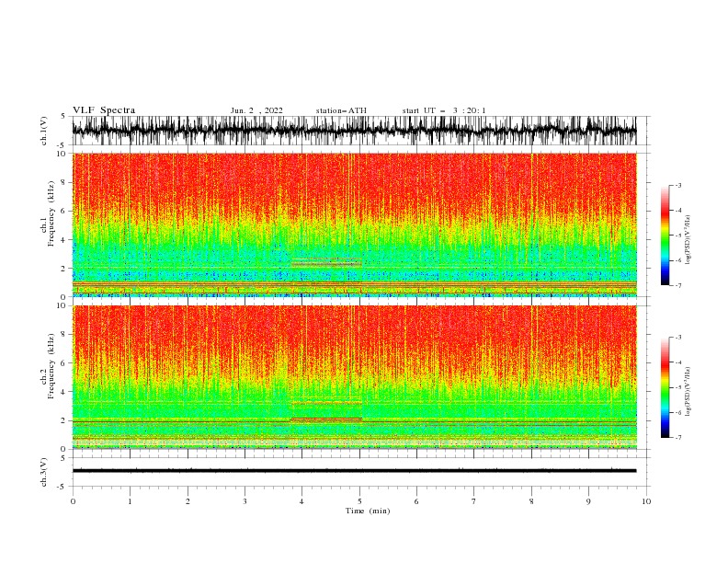Click the "-3" tick on upper colorbar
The width and height of the screenshot is (728, 563).
(678, 185)
